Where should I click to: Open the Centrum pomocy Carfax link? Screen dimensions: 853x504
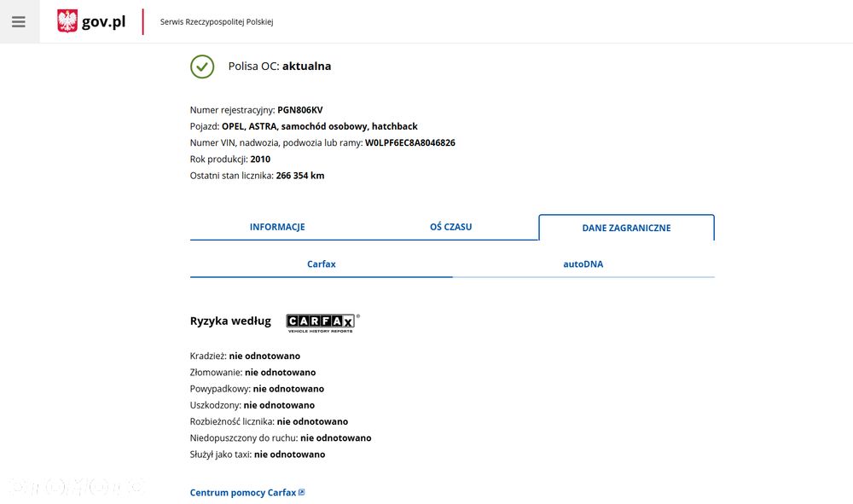tap(243, 493)
